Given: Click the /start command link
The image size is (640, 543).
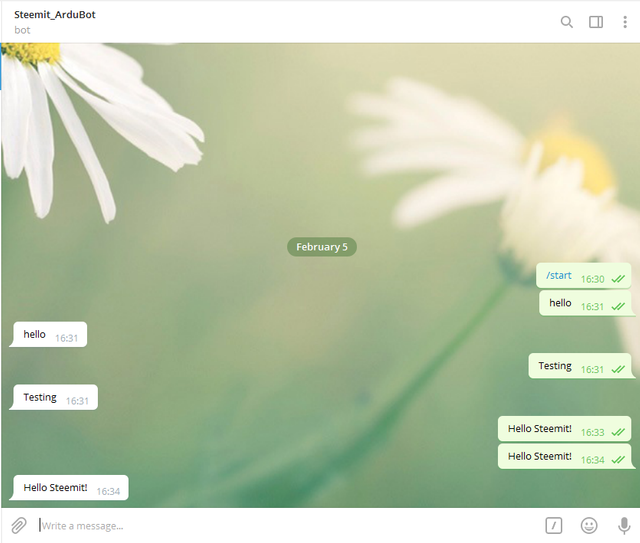Looking at the screenshot, I should pos(559,276).
